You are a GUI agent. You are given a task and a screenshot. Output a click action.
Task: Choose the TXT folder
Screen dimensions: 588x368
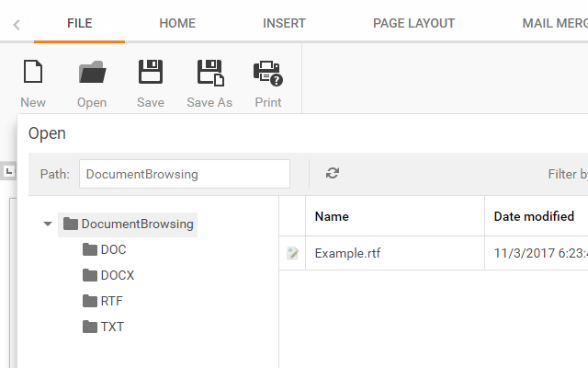pos(112,327)
